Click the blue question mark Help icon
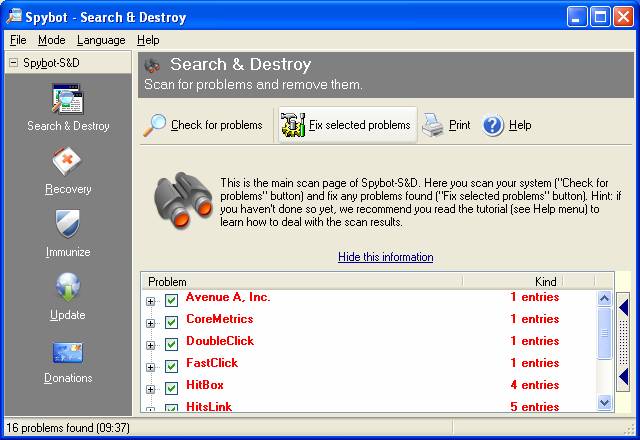The width and height of the screenshot is (640, 440). [493, 125]
